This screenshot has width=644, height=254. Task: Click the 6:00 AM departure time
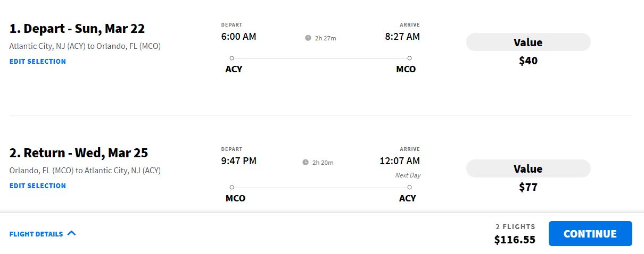click(x=239, y=37)
